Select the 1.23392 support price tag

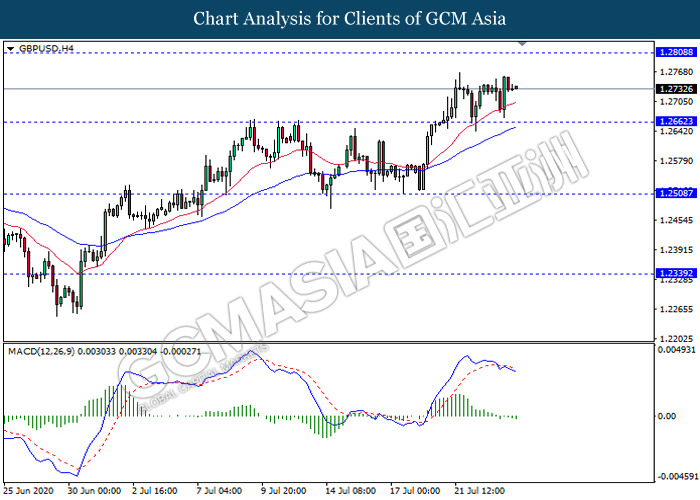point(676,273)
